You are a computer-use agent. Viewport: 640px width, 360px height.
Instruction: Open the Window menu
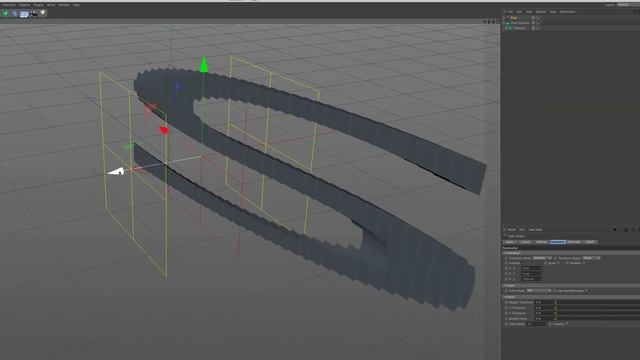tap(64, 5)
